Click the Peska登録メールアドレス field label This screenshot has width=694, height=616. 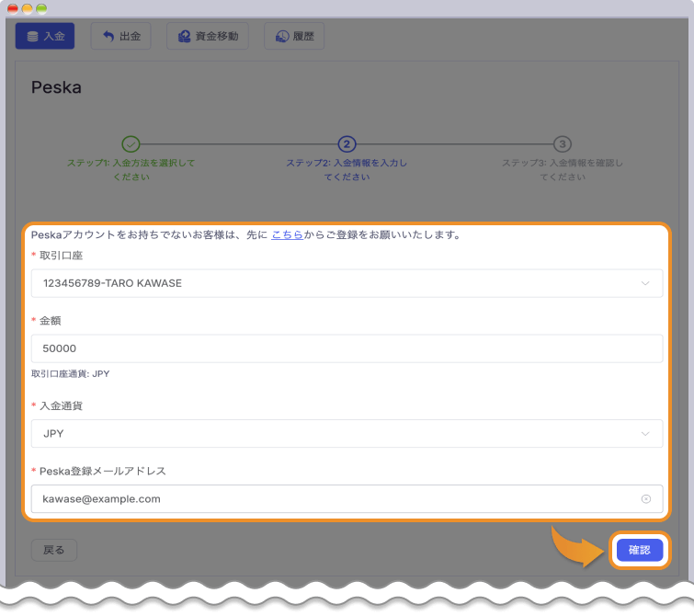103,471
